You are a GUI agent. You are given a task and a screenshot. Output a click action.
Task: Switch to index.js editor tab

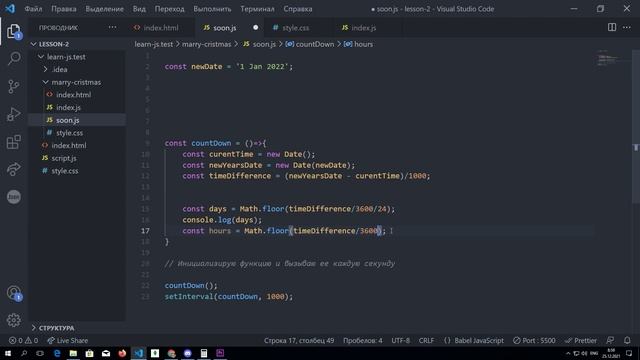pyautogui.click(x=363, y=27)
